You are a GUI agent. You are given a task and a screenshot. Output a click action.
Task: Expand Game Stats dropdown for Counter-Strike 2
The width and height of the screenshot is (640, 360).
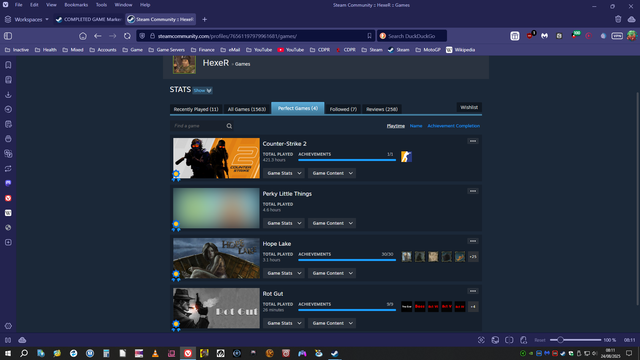coord(284,173)
